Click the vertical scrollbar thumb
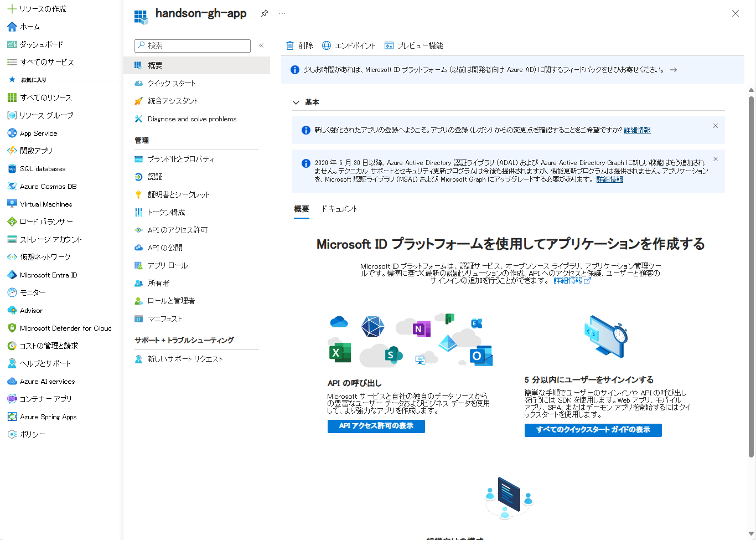Screen dimensions: 756x540 tap(751, 277)
